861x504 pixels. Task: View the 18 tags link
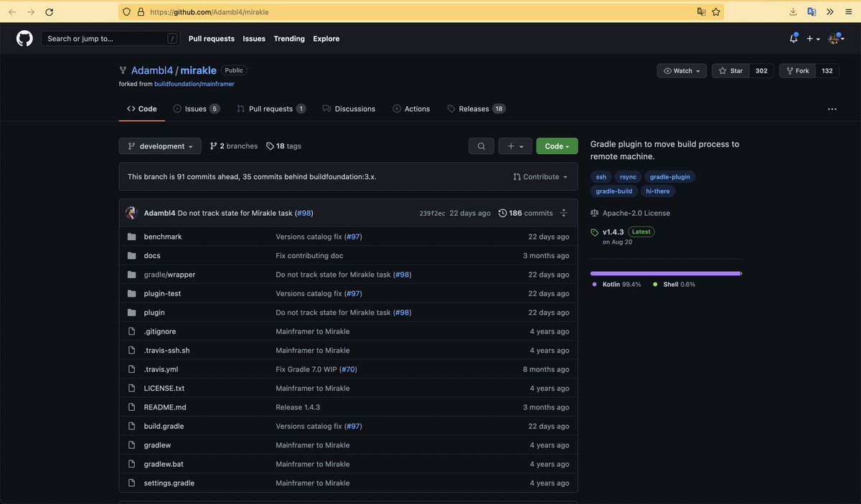click(x=283, y=146)
